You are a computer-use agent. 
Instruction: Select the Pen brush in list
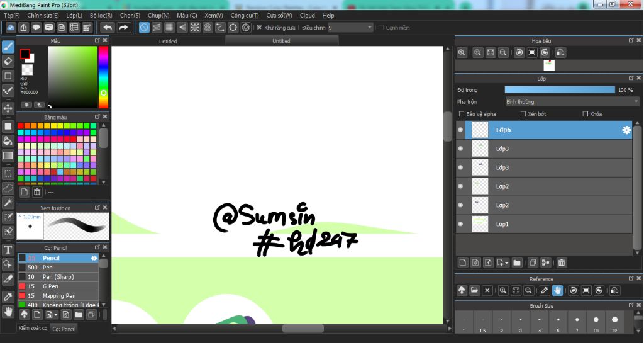point(58,268)
